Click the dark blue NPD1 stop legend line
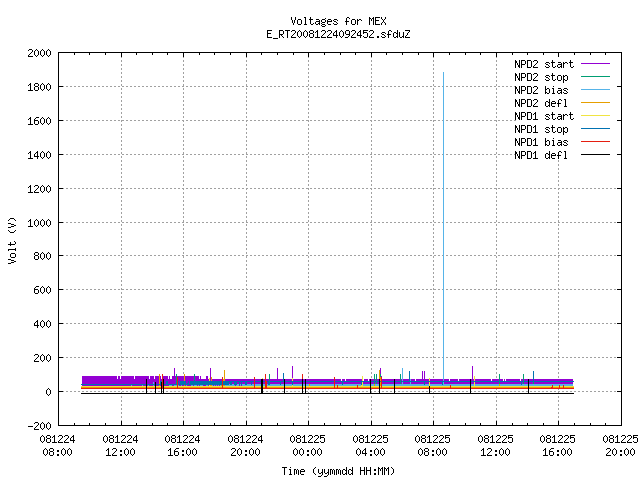 (595, 129)
